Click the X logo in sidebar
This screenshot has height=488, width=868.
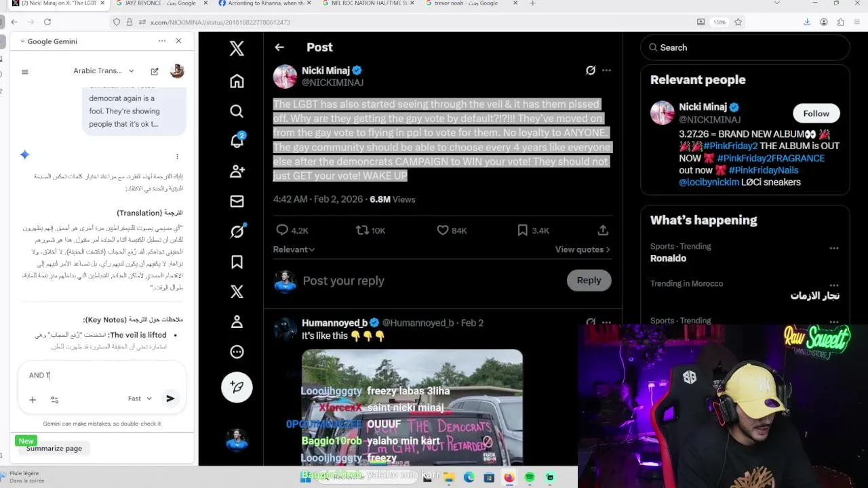point(237,48)
